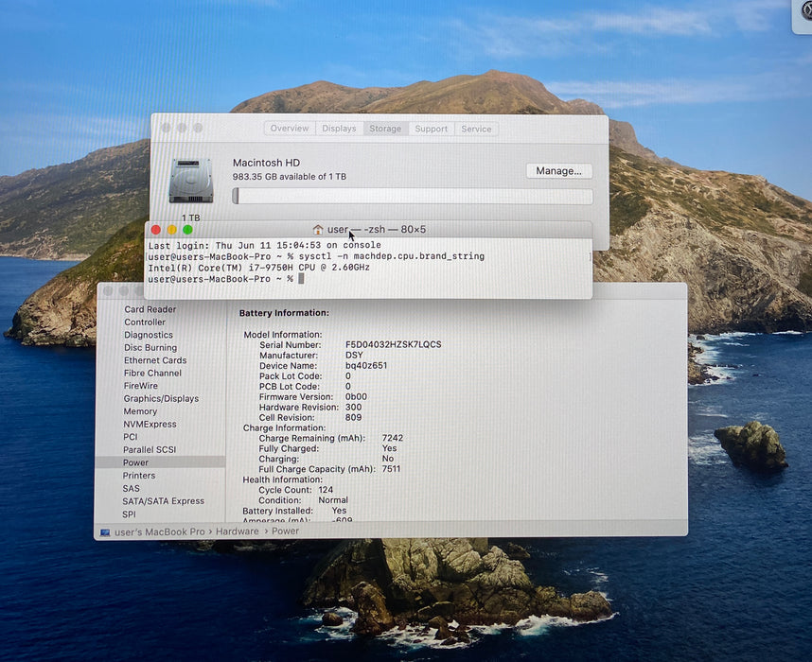812x662 pixels.
Task: Click the 983.35 GB available text
Action: [x=290, y=177]
